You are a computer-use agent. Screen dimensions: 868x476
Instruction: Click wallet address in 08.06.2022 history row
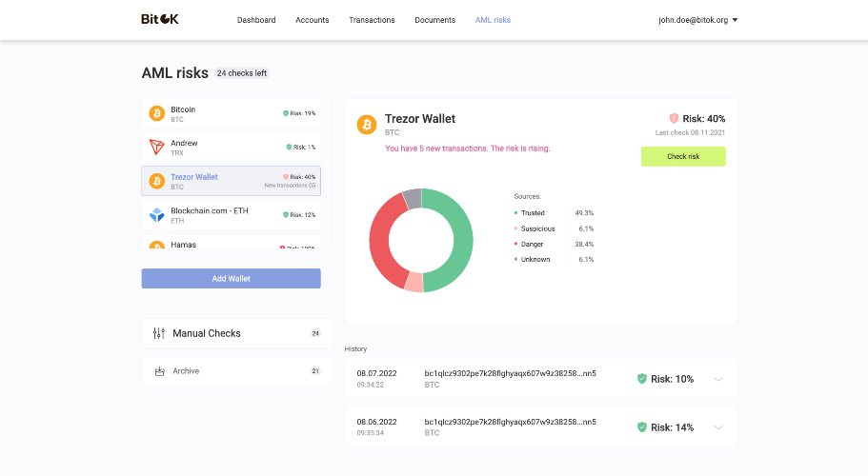pyautogui.click(x=510, y=422)
